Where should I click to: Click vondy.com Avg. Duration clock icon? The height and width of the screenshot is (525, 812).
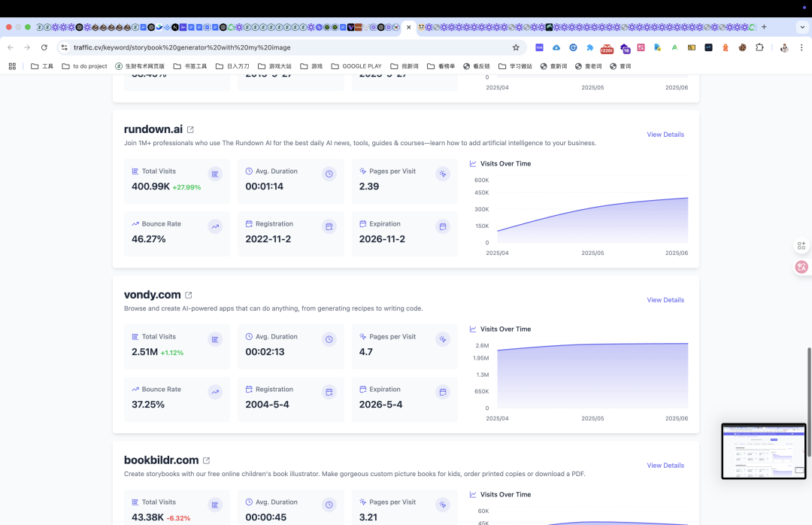pos(329,339)
